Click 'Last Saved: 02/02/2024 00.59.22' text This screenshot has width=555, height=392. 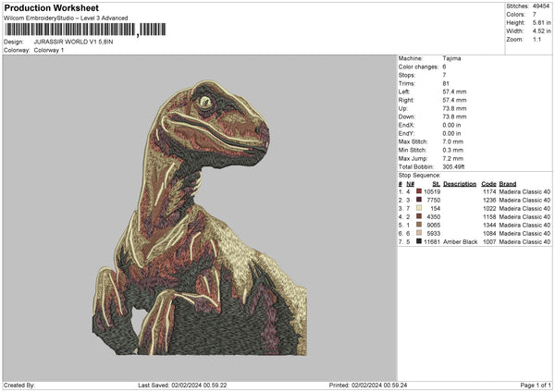pyautogui.click(x=182, y=385)
